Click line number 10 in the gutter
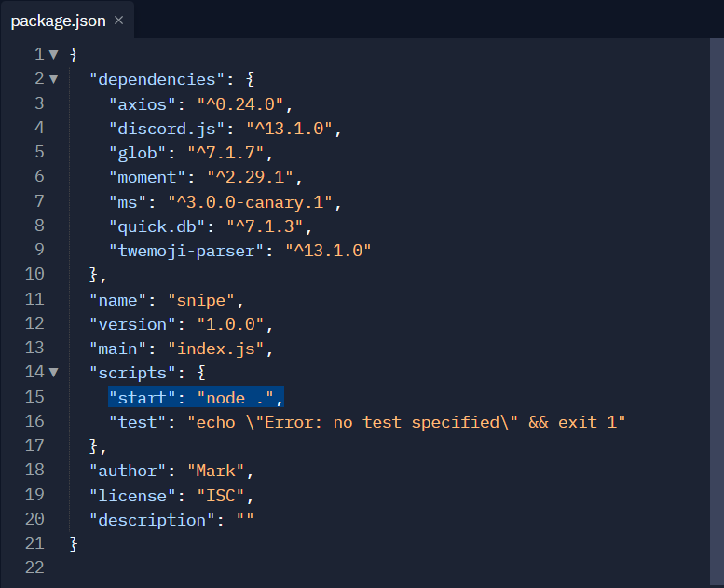Screen dimensions: 724x588 pyautogui.click(x=34, y=274)
